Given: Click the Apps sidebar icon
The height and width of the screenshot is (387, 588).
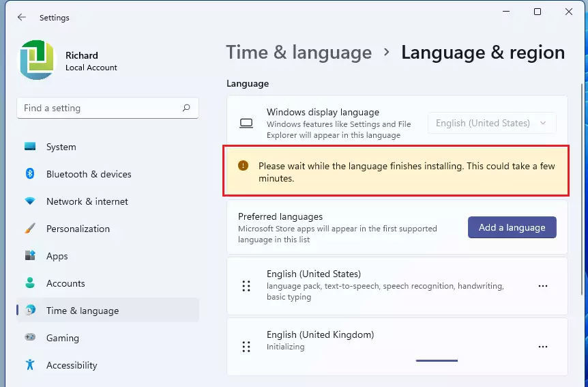Looking at the screenshot, I should [30, 256].
